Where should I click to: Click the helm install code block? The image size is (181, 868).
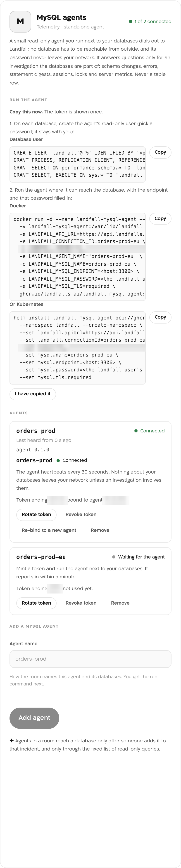(x=78, y=348)
